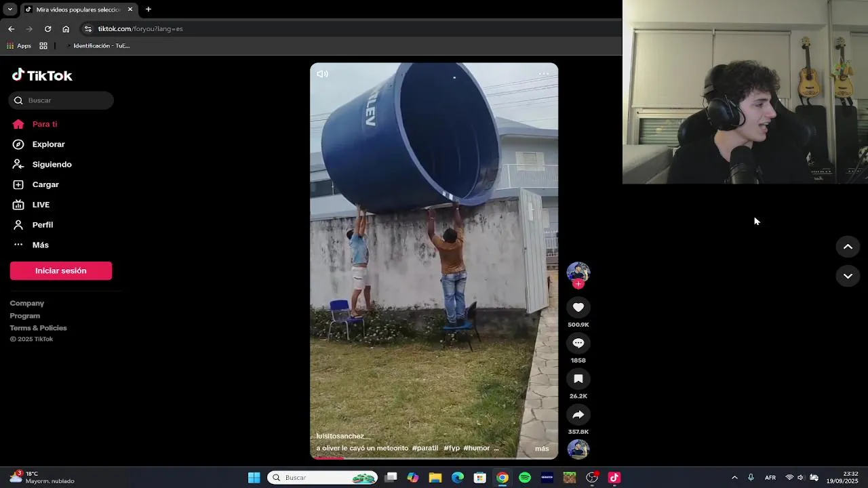
Task: Toggle the video sound speaker icon
Action: [322, 74]
